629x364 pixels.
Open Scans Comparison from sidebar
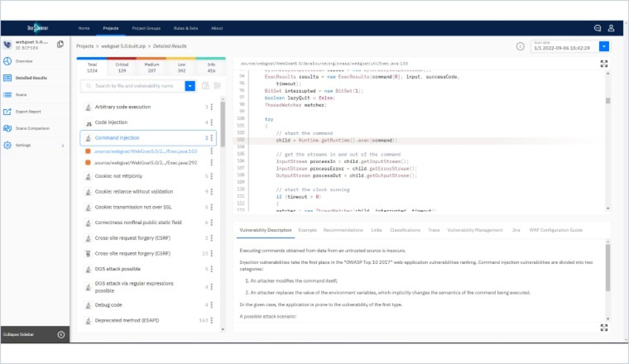tap(32, 128)
